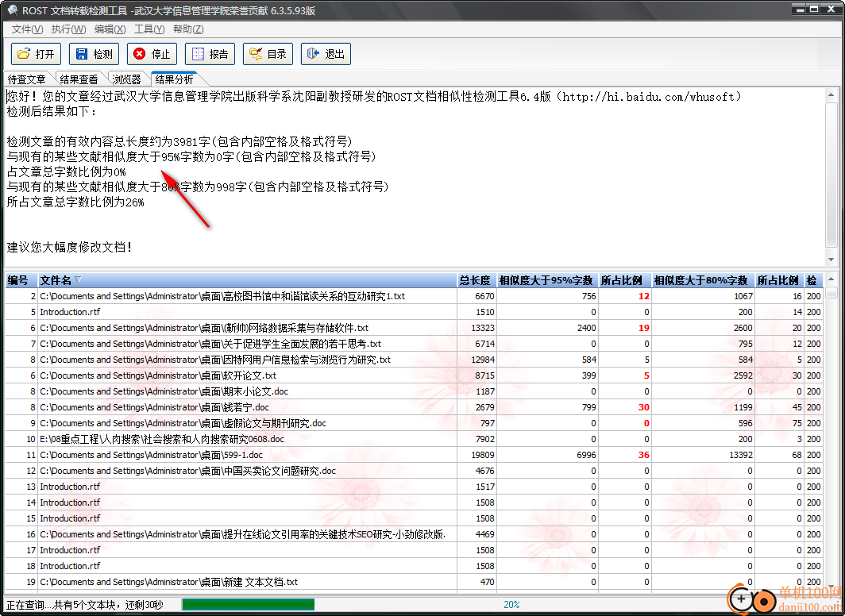Select row 钱若宁.doc

[413, 407]
